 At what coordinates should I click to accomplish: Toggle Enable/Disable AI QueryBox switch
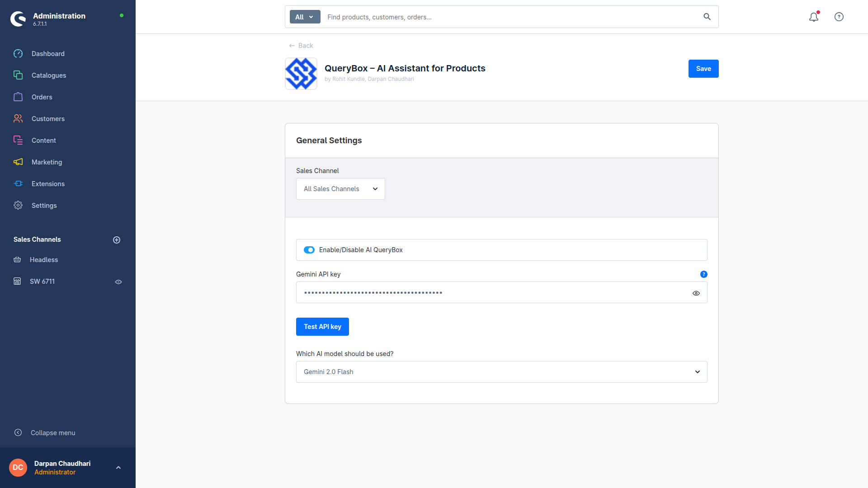tap(309, 250)
